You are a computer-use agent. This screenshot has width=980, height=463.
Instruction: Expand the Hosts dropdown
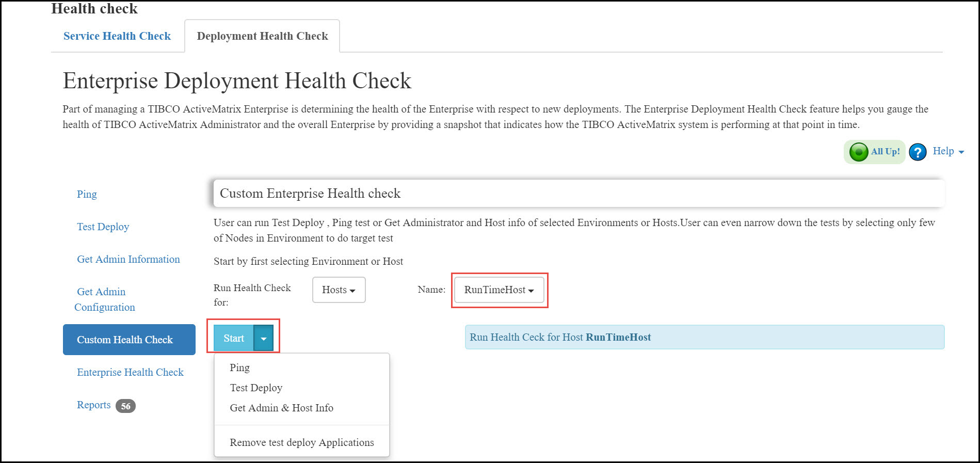(339, 290)
